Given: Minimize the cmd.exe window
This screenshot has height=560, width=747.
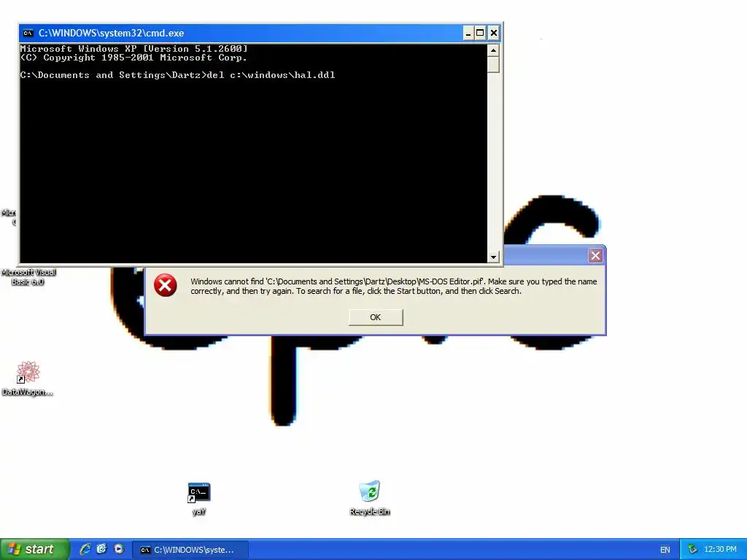Looking at the screenshot, I should click(x=468, y=34).
